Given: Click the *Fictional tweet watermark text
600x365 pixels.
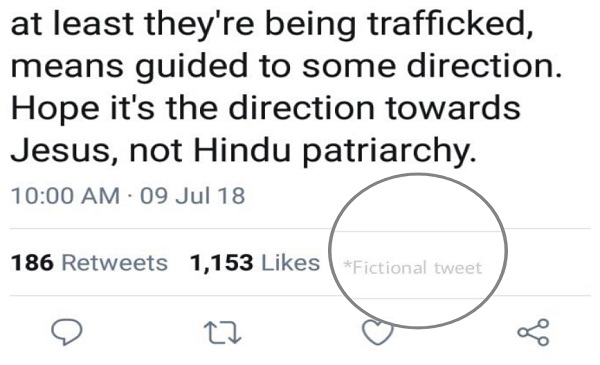Looking at the screenshot, I should 413,267.
